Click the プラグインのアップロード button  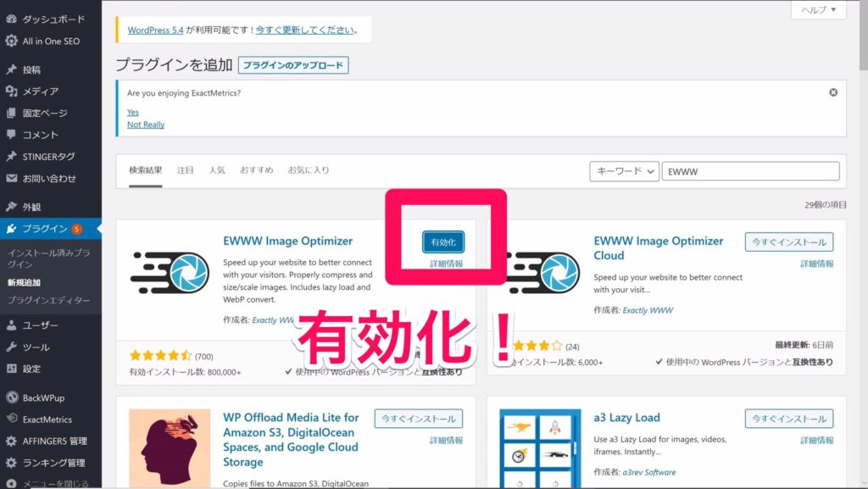coord(293,64)
